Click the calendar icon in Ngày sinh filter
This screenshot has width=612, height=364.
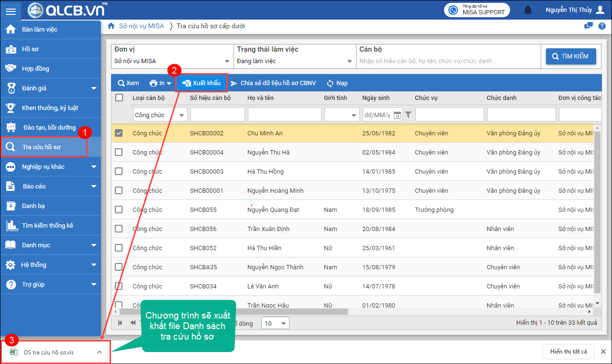pos(397,115)
